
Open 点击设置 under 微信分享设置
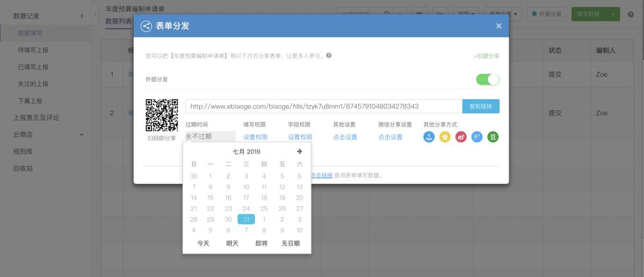390,137
